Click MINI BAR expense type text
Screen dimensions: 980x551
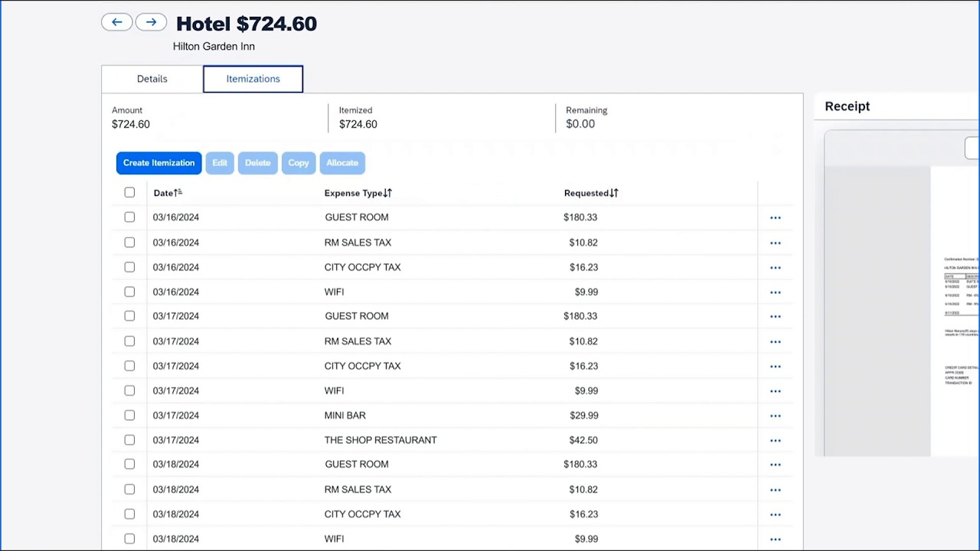345,416
